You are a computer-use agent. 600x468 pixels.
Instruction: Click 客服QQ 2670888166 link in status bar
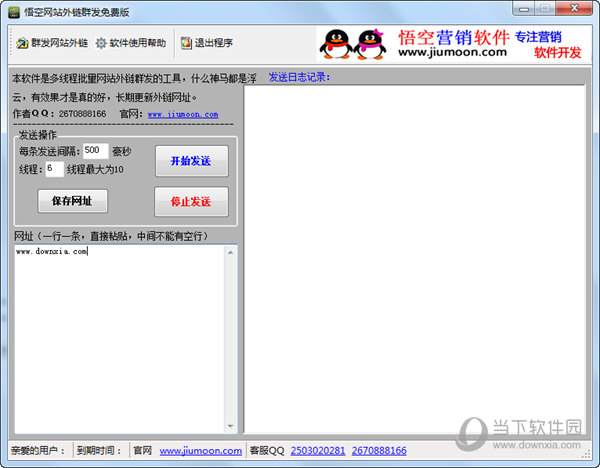tap(379, 451)
